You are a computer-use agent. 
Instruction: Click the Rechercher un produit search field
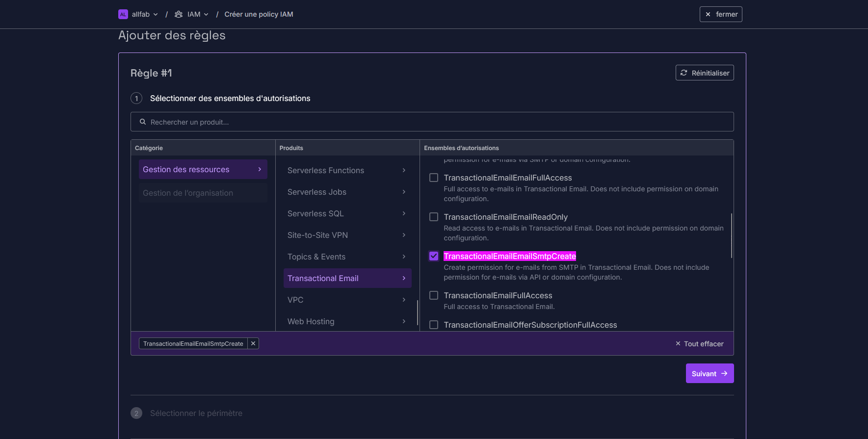click(432, 122)
